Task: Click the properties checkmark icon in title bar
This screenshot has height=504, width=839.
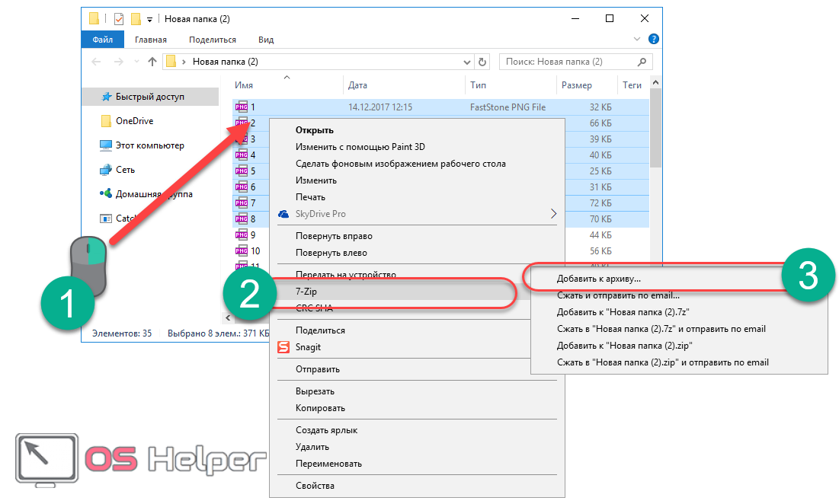Action: click(x=119, y=19)
